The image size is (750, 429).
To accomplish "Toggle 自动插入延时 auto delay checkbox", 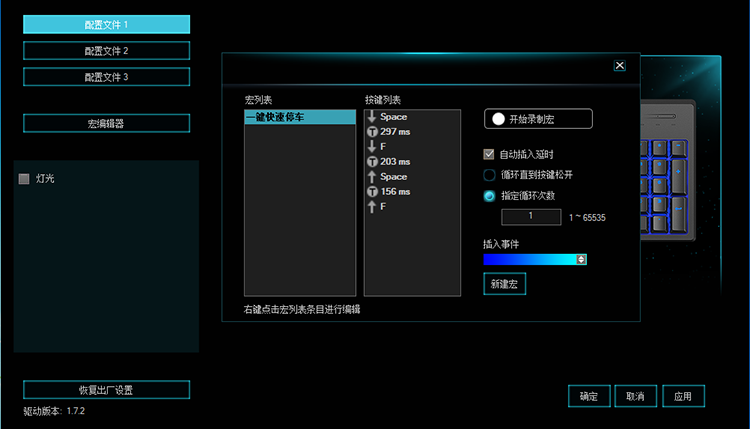I will (x=488, y=154).
